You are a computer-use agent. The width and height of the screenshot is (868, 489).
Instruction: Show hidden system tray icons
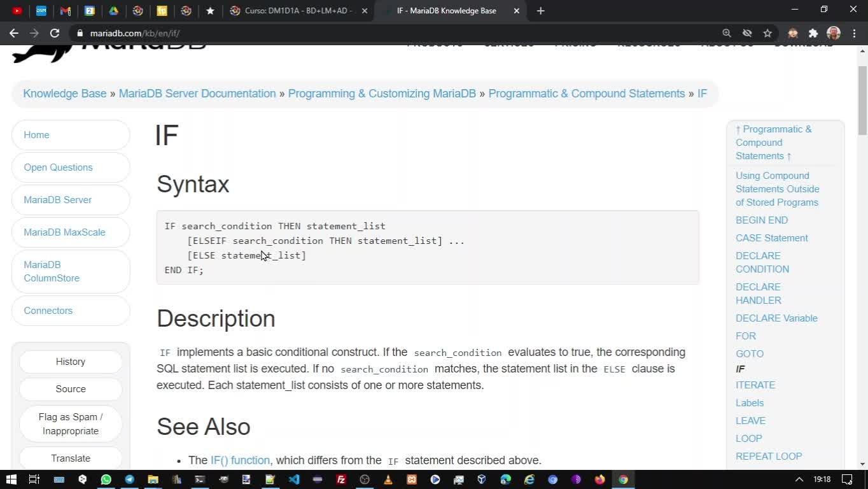click(x=799, y=479)
